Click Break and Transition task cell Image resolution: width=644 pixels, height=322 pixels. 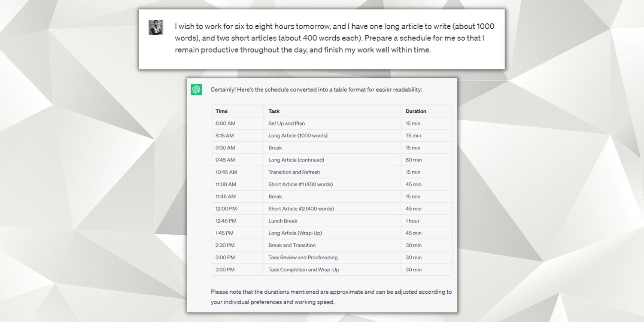point(292,245)
